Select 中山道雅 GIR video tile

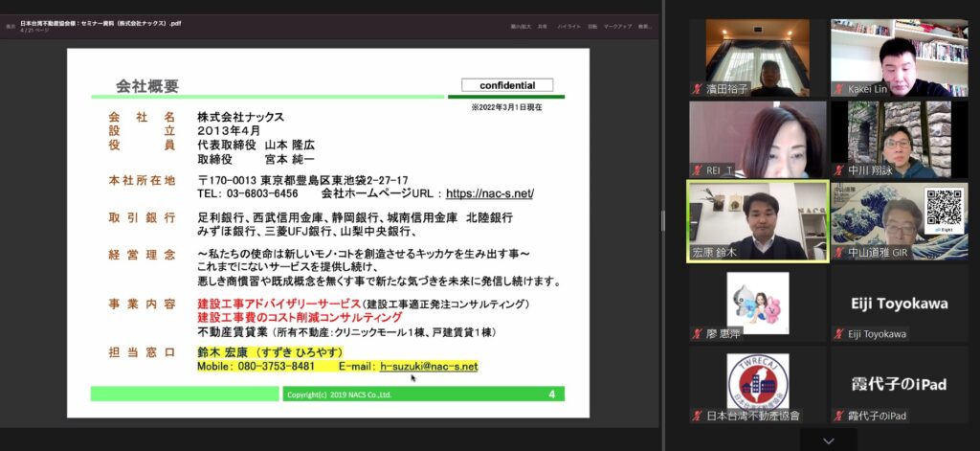[899, 221]
